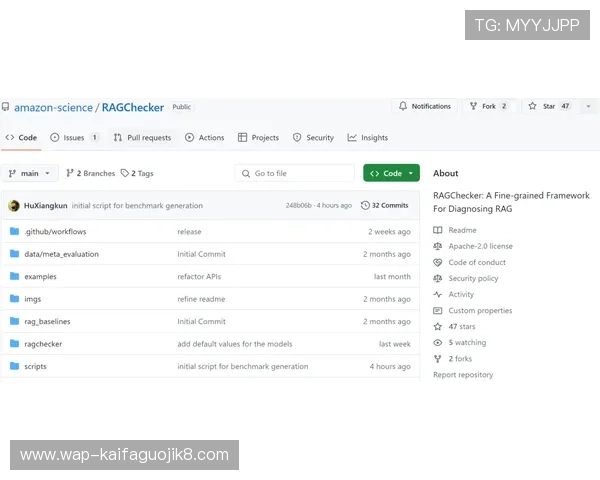The image size is (600, 480).
Task: Click the Security shield tab icon
Action: point(297,137)
